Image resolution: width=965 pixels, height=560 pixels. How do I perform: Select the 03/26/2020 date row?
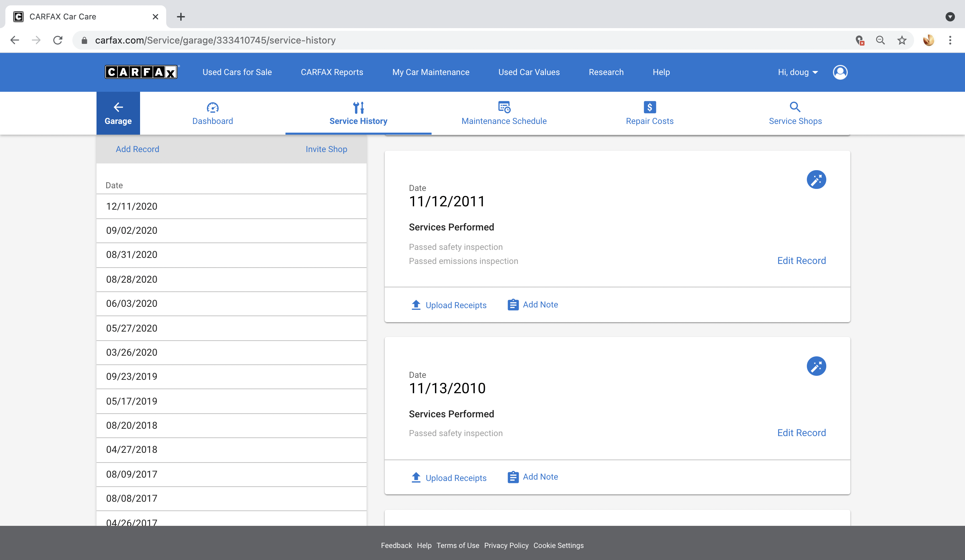point(232,353)
